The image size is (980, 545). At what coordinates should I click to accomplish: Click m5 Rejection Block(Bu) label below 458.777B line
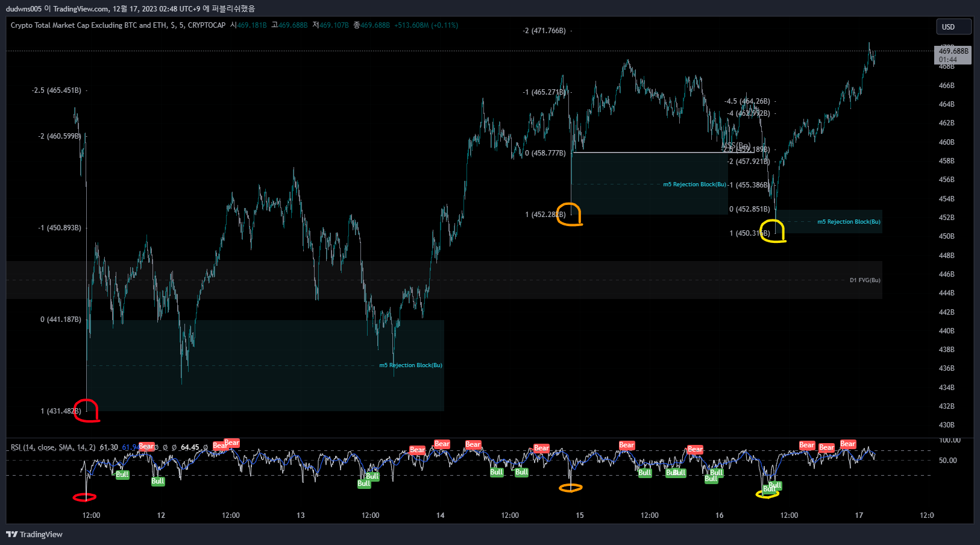tap(694, 184)
